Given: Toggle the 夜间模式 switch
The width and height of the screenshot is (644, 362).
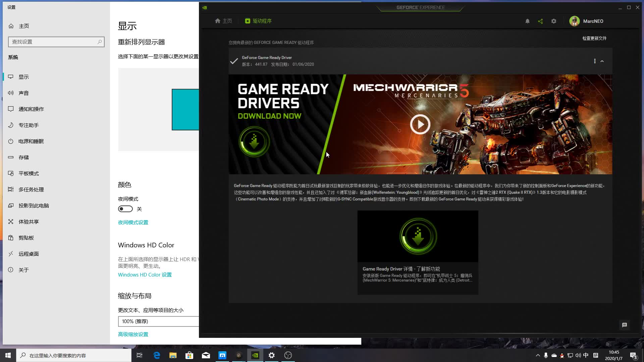Looking at the screenshot, I should point(125,208).
